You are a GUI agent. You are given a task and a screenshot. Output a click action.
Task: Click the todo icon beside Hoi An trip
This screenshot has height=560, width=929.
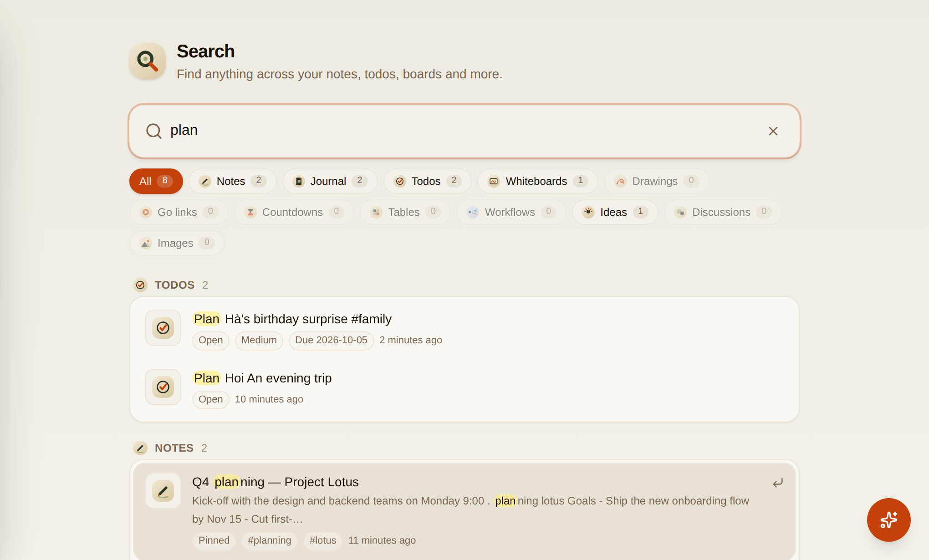(163, 387)
